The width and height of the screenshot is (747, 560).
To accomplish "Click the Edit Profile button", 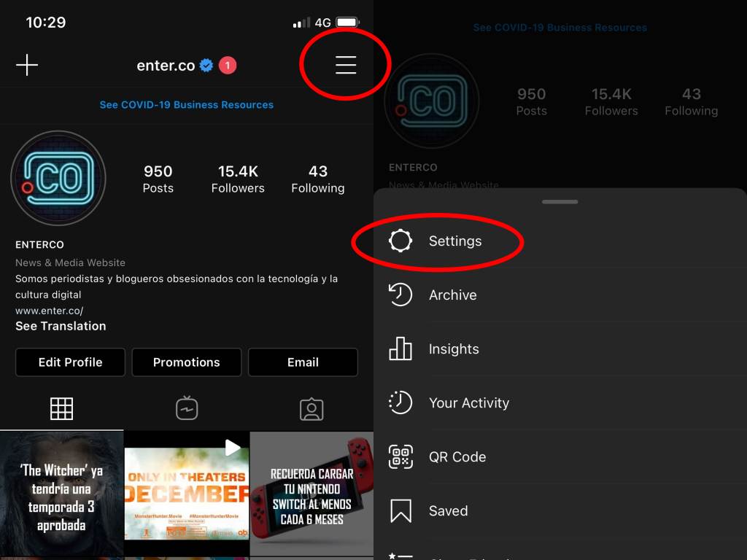I will point(70,362).
